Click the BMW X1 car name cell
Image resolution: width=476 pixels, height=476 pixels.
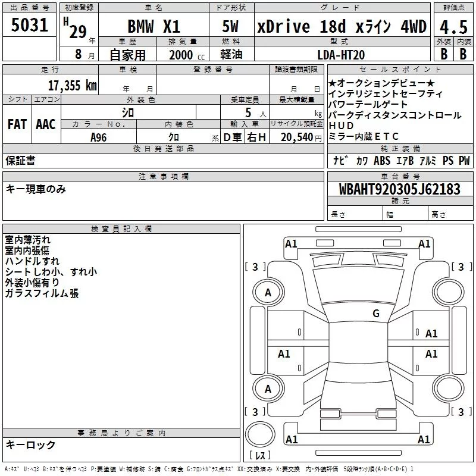[x=154, y=27]
